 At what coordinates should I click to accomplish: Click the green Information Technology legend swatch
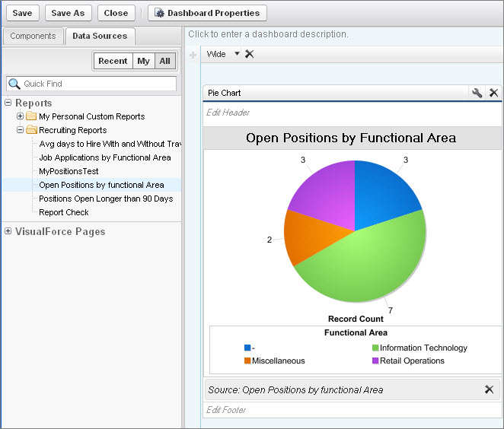[x=375, y=348]
